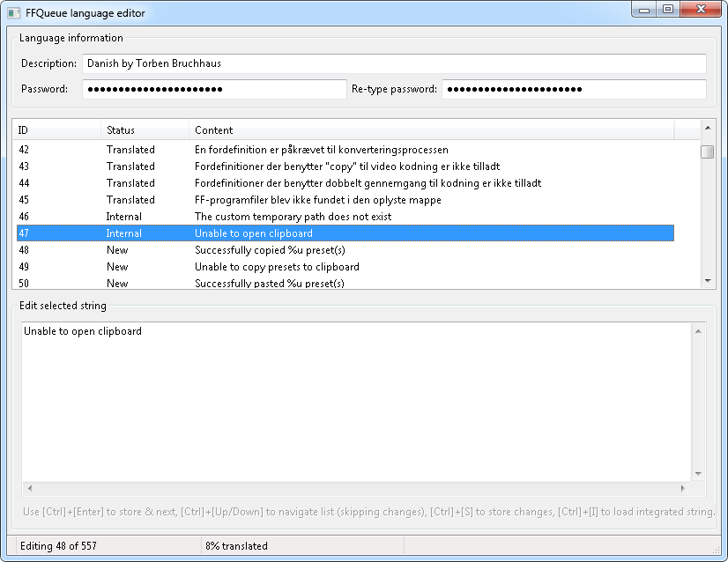
Task: Maximize the FFQueue language editor window
Action: coord(668,10)
